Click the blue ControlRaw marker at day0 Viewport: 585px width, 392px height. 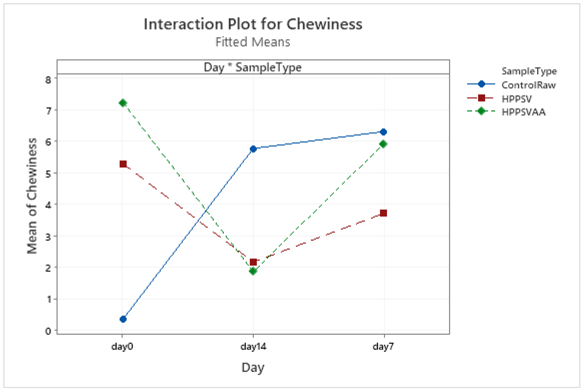tap(123, 319)
